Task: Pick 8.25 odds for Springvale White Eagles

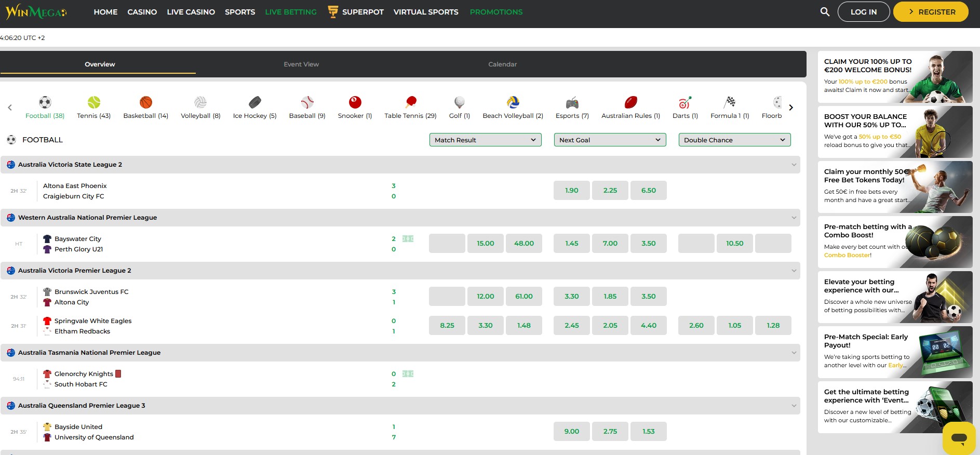Action: (x=447, y=326)
